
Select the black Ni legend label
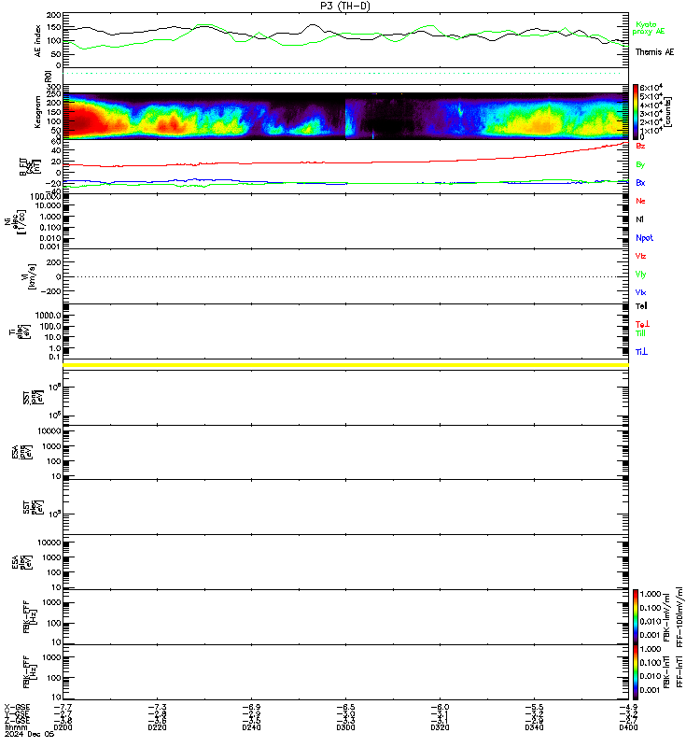(x=639, y=219)
